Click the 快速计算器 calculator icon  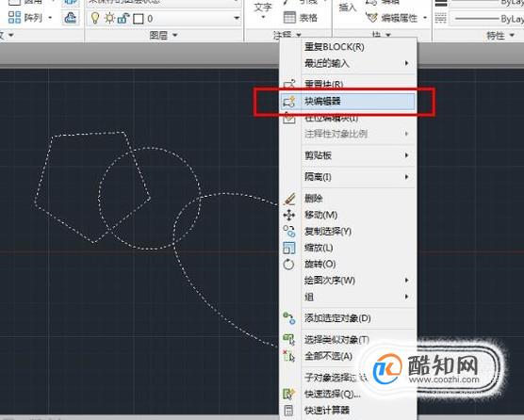tap(288, 411)
